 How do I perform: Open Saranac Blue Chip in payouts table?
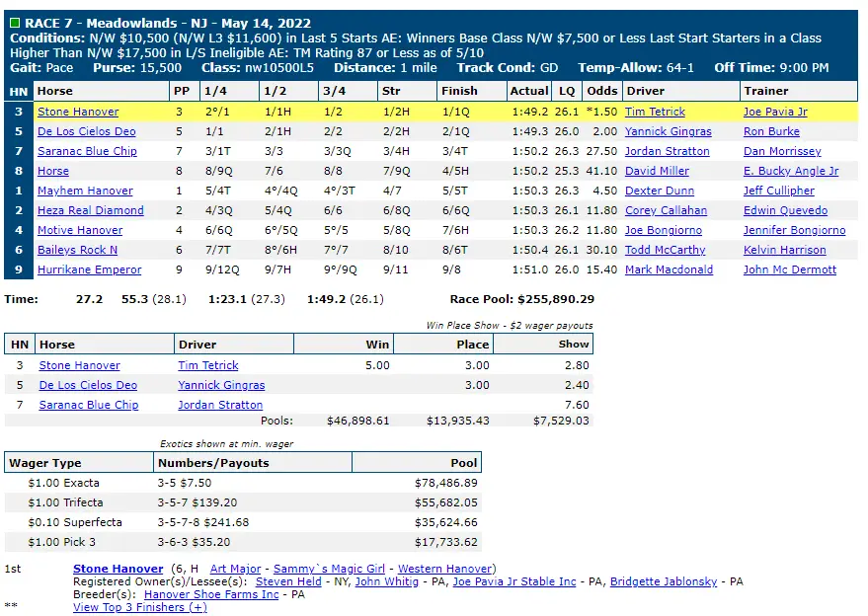click(89, 405)
